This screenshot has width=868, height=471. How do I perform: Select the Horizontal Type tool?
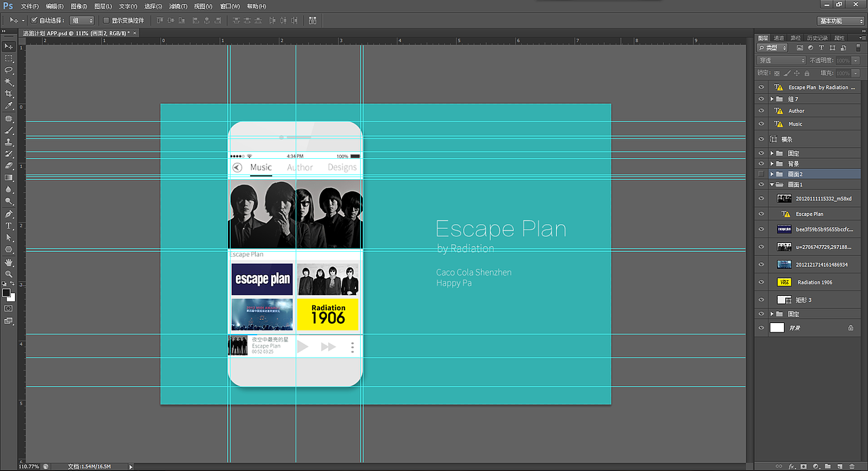pos(9,225)
